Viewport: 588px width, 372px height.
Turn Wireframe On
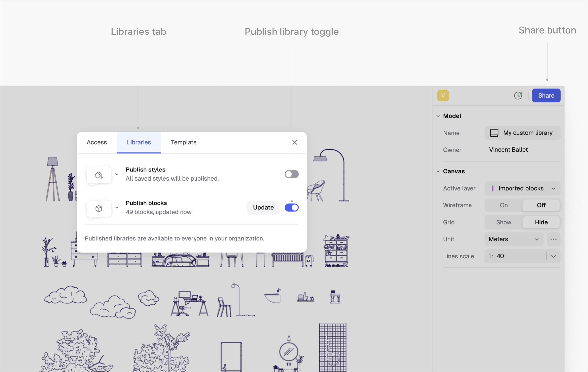click(504, 205)
